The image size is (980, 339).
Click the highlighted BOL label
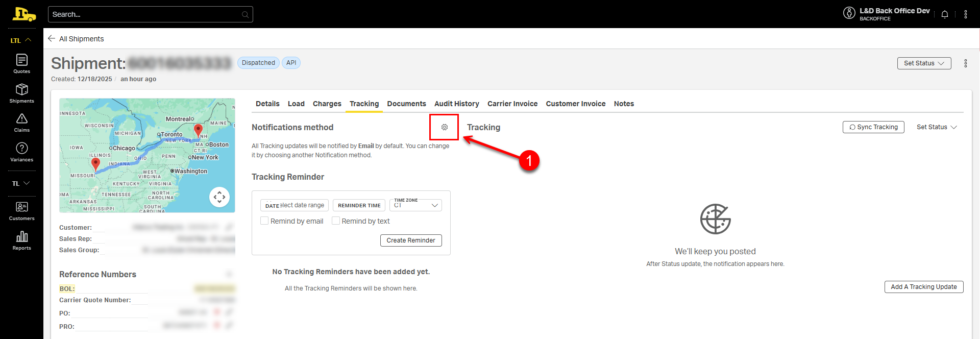pyautogui.click(x=67, y=289)
